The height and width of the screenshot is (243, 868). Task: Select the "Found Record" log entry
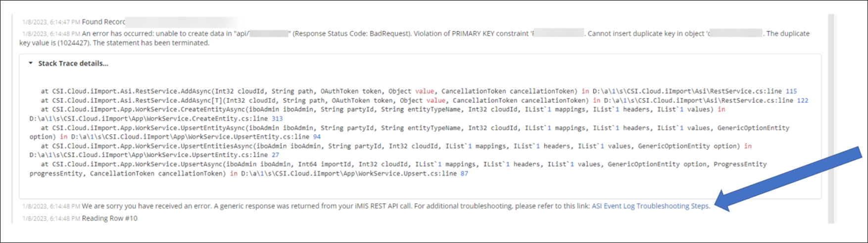(x=103, y=22)
